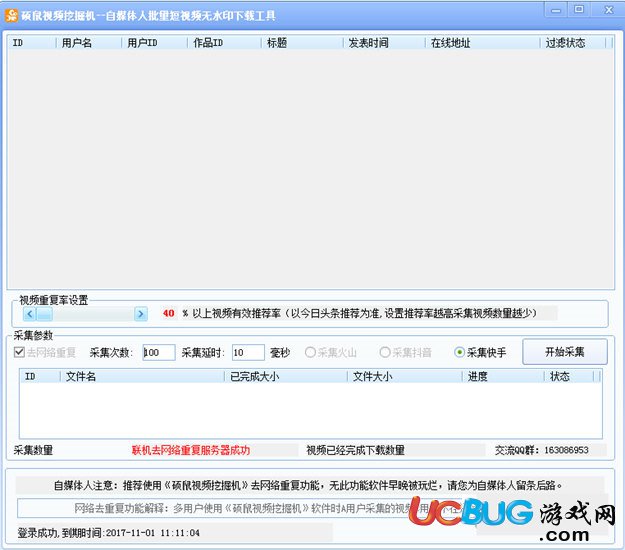Maximize the 硕鼠视频挖掘机 window
The width and height of the screenshot is (625, 550).
[x=579, y=10]
